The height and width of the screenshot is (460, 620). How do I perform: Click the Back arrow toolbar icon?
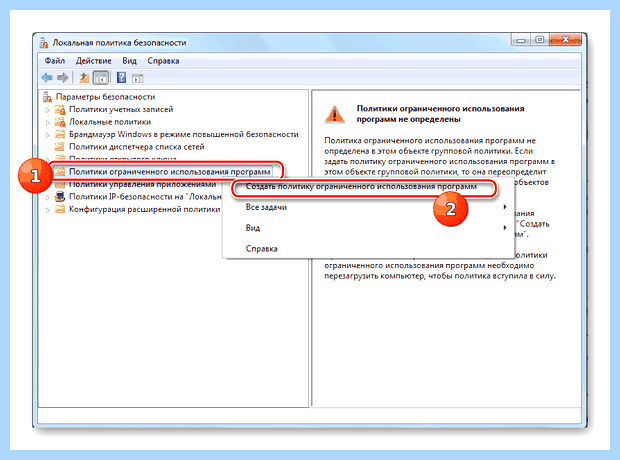[47, 78]
